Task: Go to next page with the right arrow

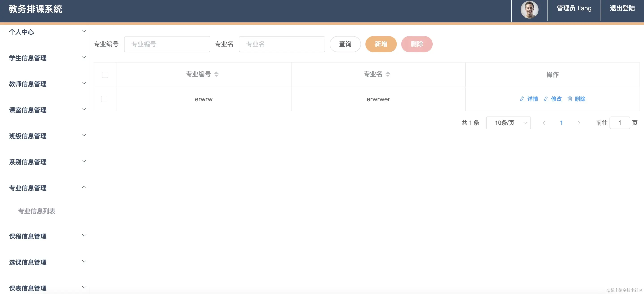Action: [x=579, y=123]
